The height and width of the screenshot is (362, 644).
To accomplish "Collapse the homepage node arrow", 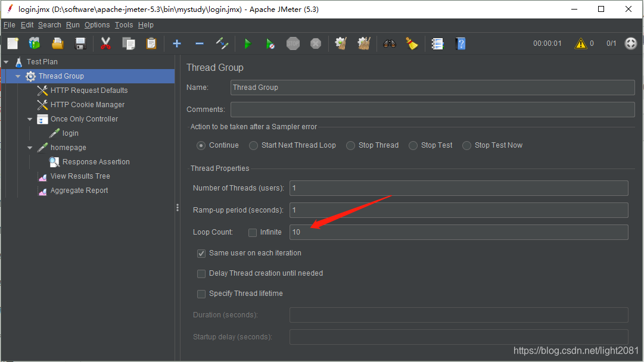I will tap(30, 148).
